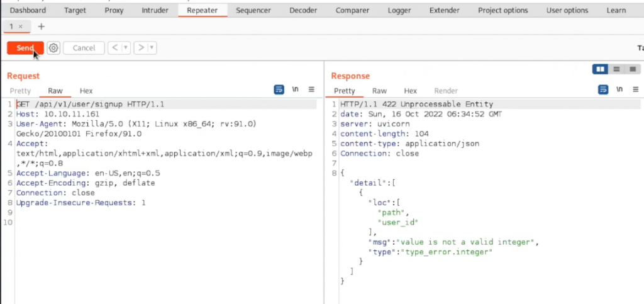The image size is (644, 304).
Task: Toggle word wrap in the Request panel
Action: (279, 90)
